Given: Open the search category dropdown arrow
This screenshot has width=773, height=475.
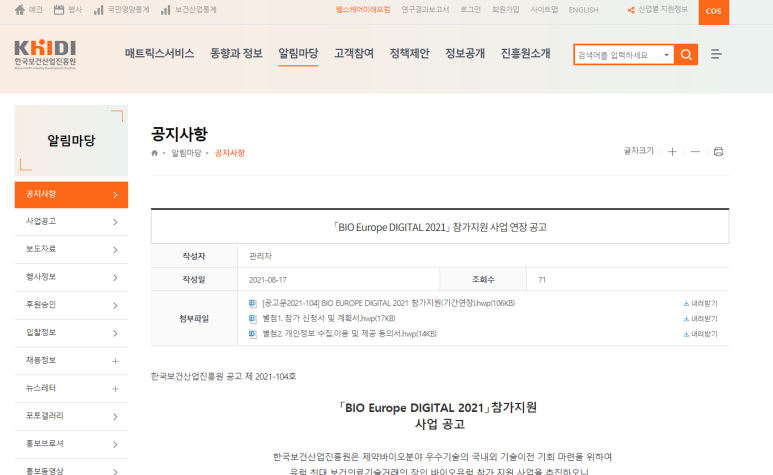Looking at the screenshot, I should (667, 55).
